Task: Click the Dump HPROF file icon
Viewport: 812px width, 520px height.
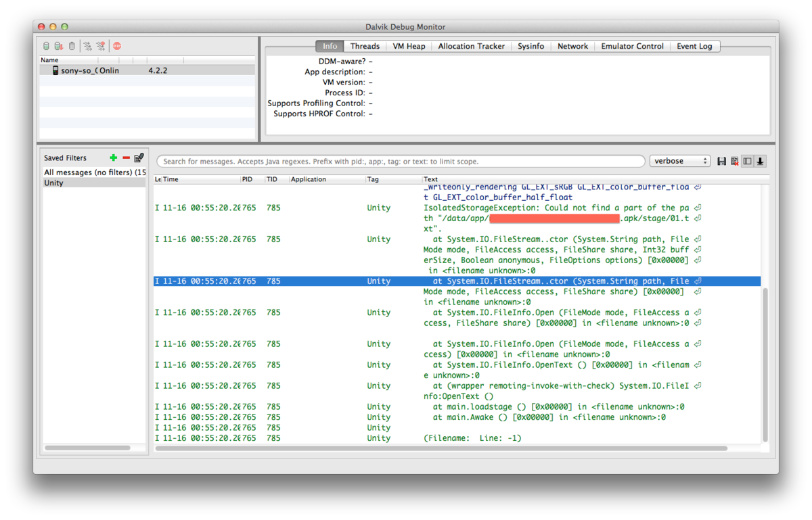Action: point(59,46)
